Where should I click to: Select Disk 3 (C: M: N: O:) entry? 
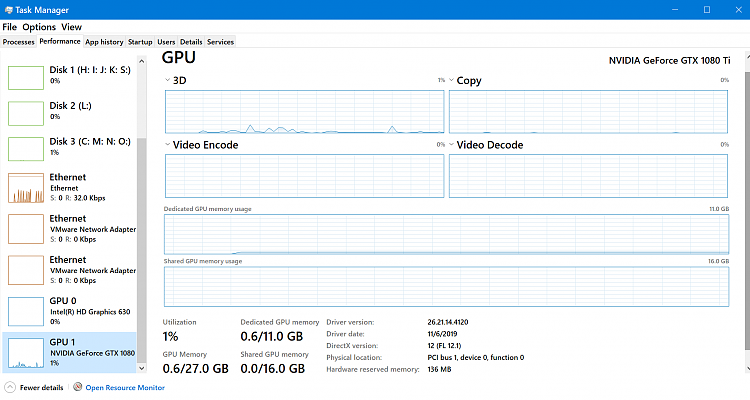pyautogui.click(x=90, y=146)
